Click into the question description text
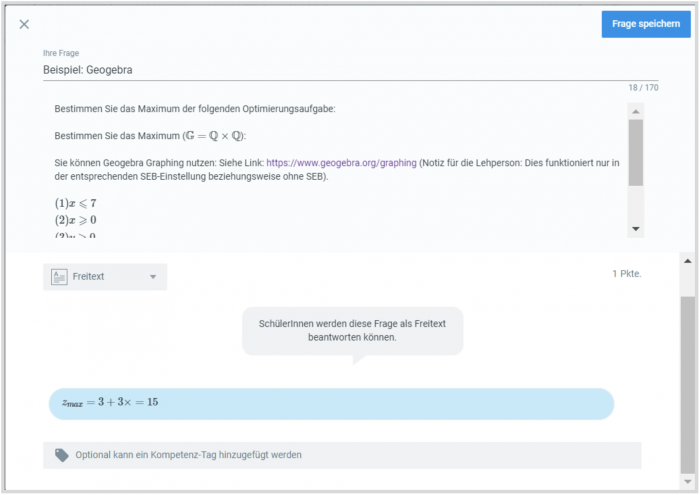Viewport: 700px width, 495px height. (337, 170)
